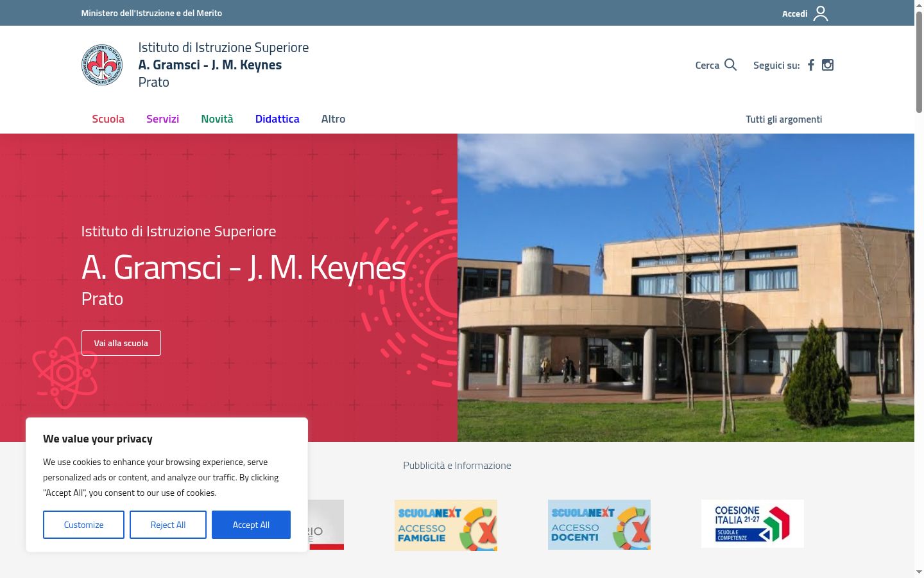
Task: Select the Novità menu item
Action: pos(217,119)
